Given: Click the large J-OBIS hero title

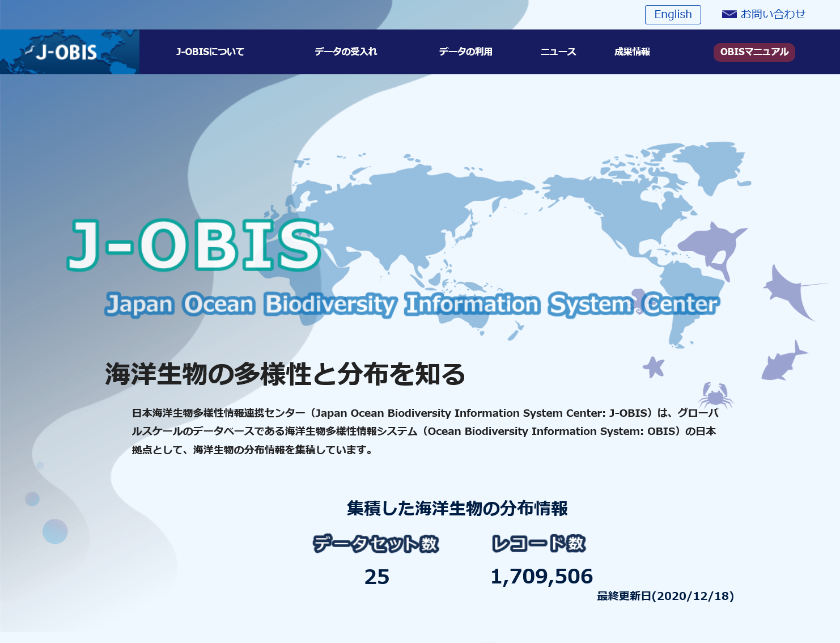Looking at the screenshot, I should 194,245.
